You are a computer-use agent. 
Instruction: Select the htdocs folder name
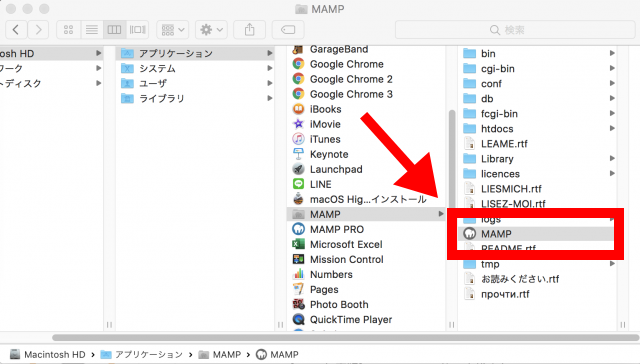click(x=497, y=129)
